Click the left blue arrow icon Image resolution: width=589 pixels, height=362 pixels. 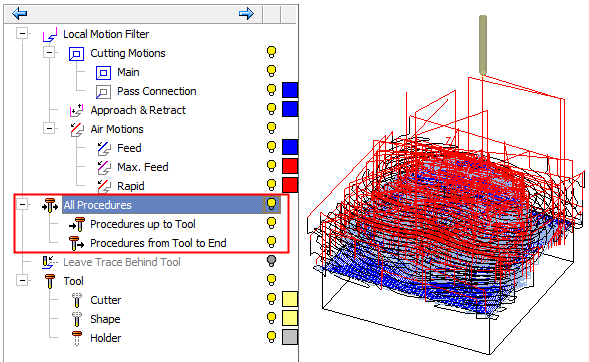20,14
